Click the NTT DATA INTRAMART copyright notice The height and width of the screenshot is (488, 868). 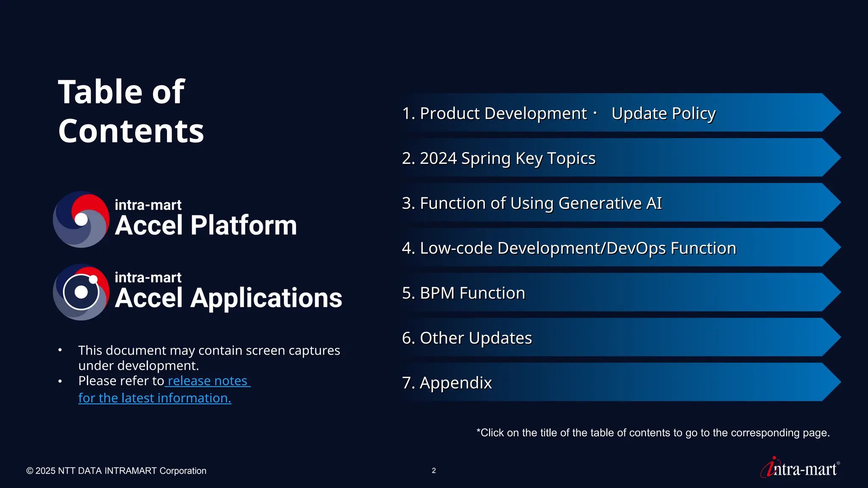(116, 471)
